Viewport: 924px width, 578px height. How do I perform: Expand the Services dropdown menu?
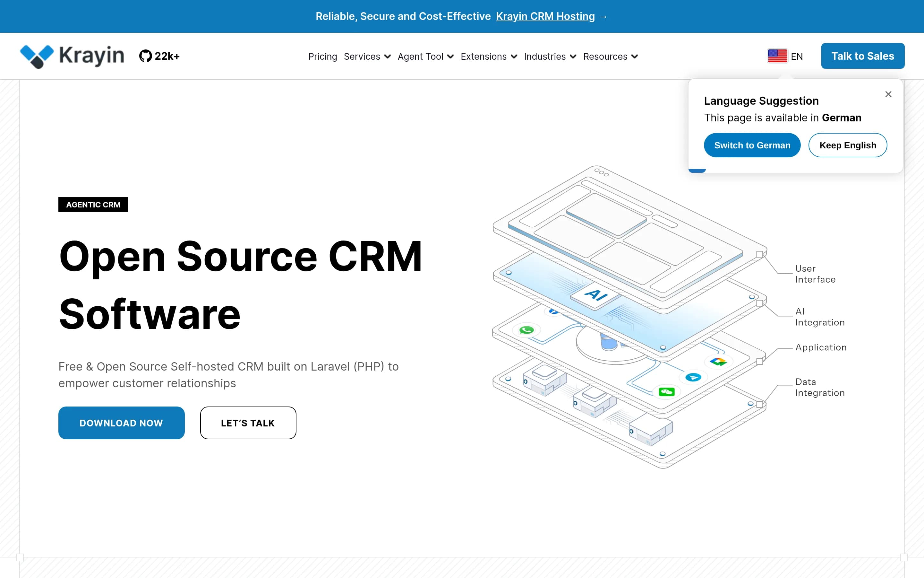(x=367, y=57)
